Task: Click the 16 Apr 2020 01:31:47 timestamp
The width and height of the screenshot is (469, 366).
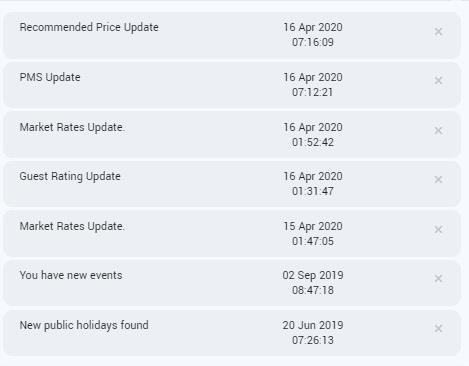Action: coord(313,184)
